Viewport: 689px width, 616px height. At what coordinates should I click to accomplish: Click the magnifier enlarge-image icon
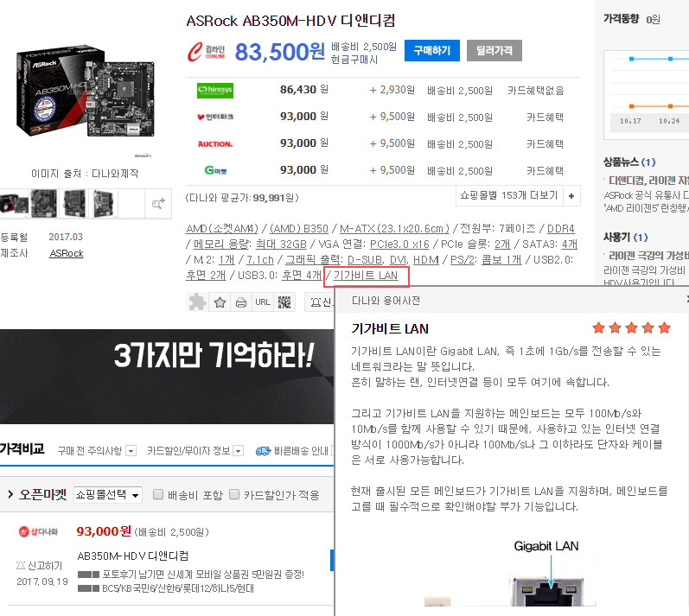pos(158,203)
